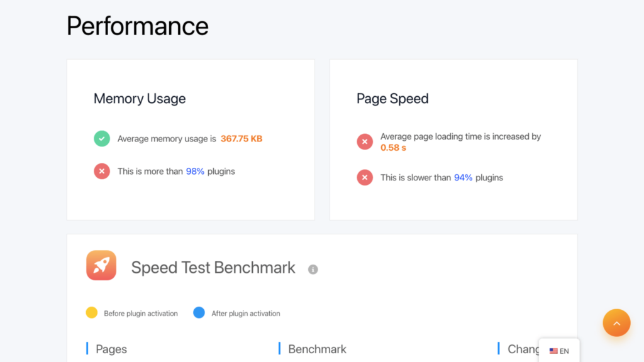Screen dimensions: 644x362
Task: Click the 94% plugins percentage
Action: (x=463, y=177)
